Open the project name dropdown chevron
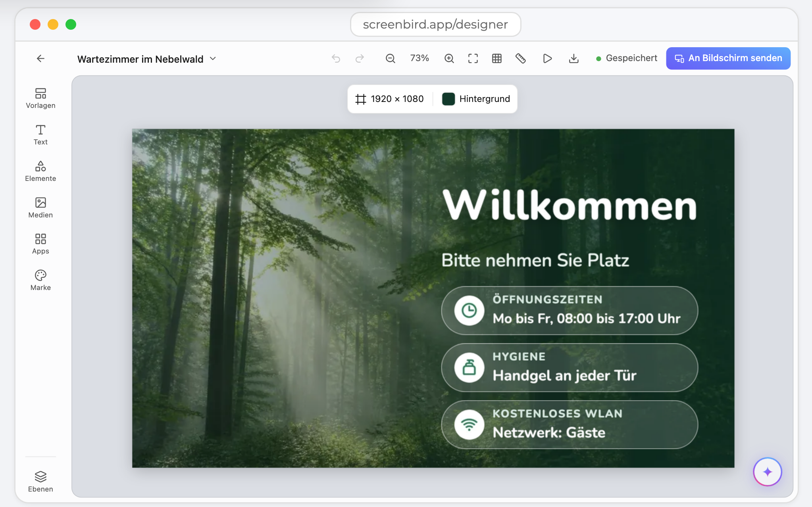 pyautogui.click(x=213, y=59)
